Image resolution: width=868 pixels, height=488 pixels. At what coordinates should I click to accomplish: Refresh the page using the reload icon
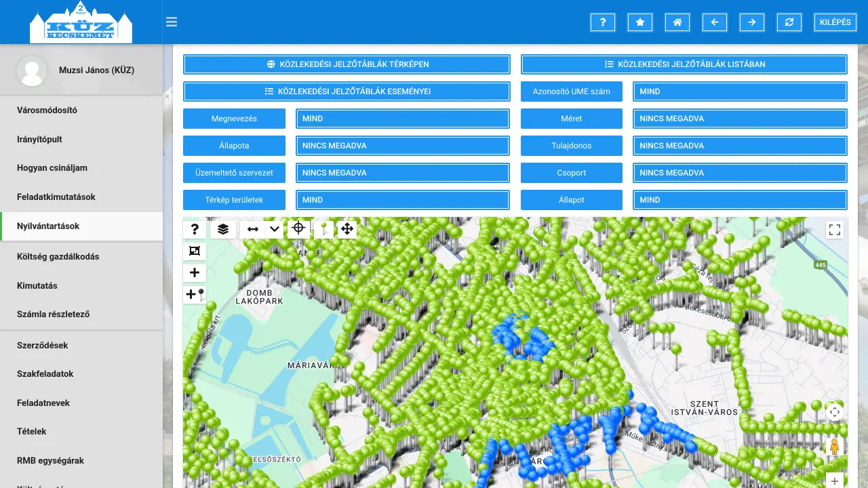(x=789, y=22)
